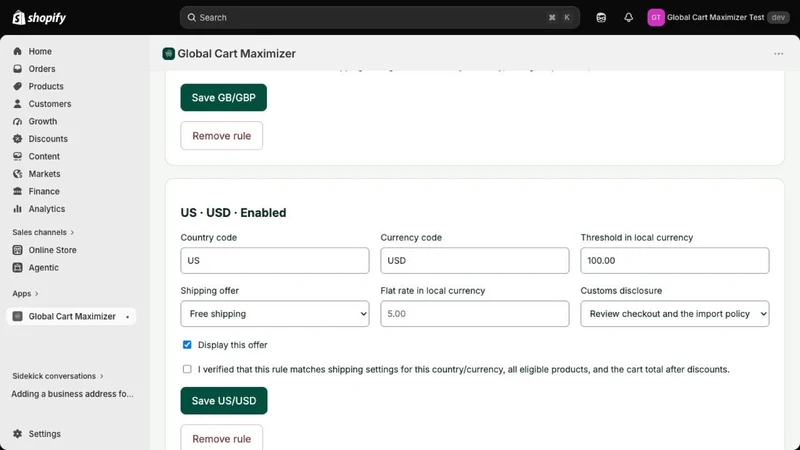Click the Agentic channel icon

(x=17, y=267)
